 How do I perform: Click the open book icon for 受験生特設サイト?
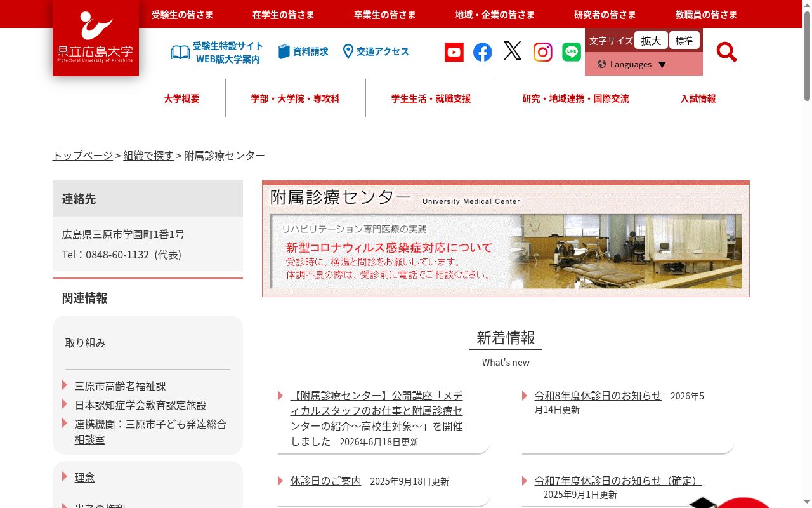tap(180, 52)
